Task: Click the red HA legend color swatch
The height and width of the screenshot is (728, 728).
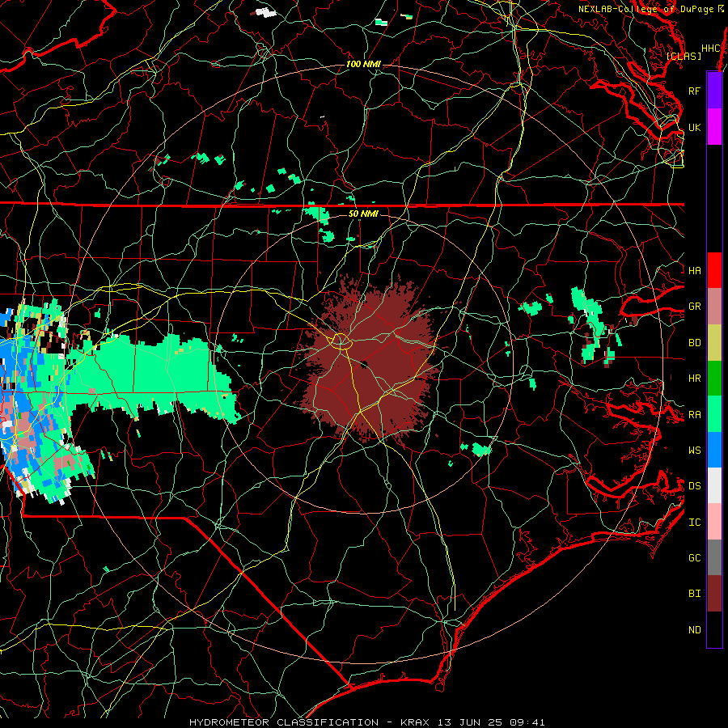Action: tap(714, 270)
